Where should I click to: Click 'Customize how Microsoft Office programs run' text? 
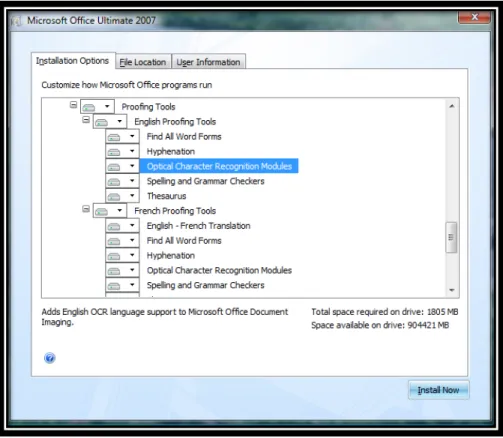127,85
